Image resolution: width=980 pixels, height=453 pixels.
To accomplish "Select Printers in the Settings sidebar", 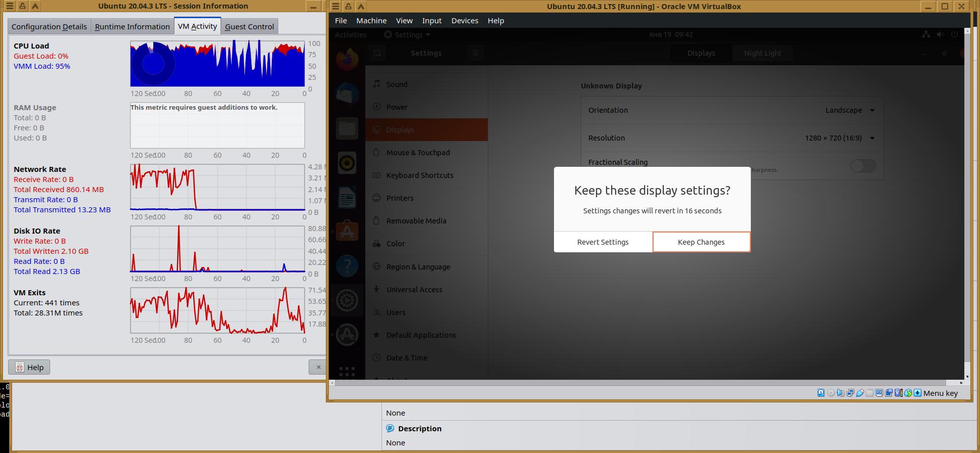I will [x=427, y=198].
